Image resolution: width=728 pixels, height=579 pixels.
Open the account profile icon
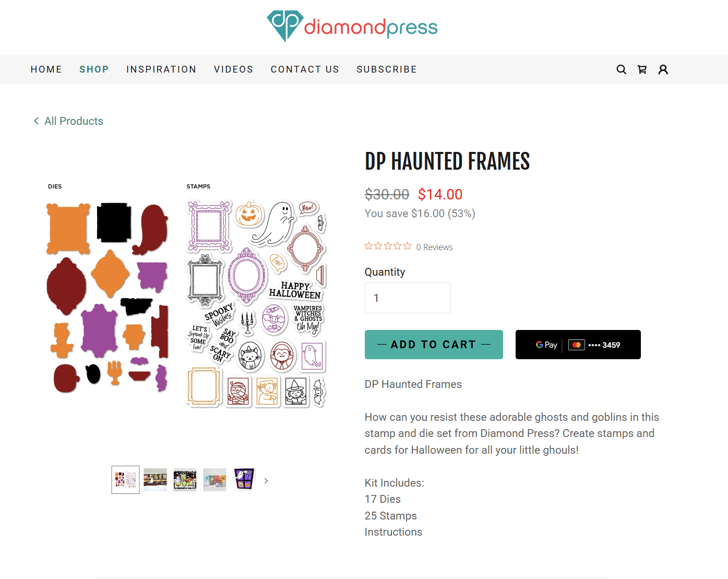click(x=663, y=69)
